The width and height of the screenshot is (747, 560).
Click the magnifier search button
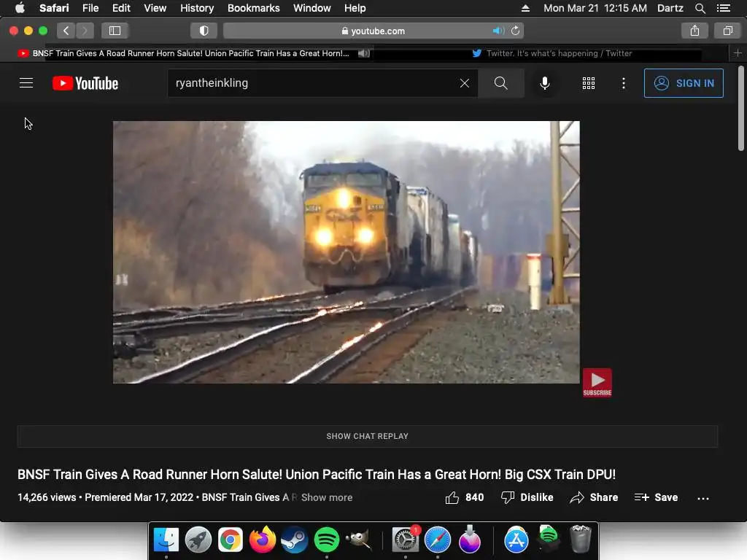(500, 83)
